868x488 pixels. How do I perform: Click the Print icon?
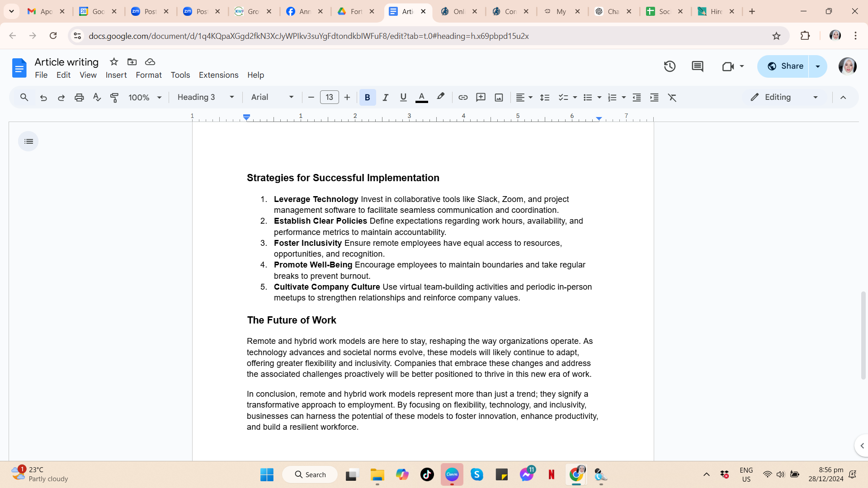point(79,98)
